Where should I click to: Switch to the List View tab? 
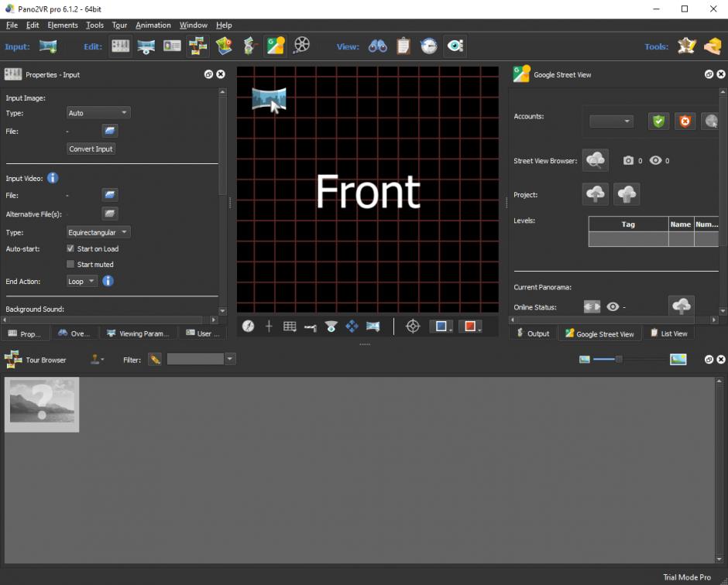coord(669,333)
